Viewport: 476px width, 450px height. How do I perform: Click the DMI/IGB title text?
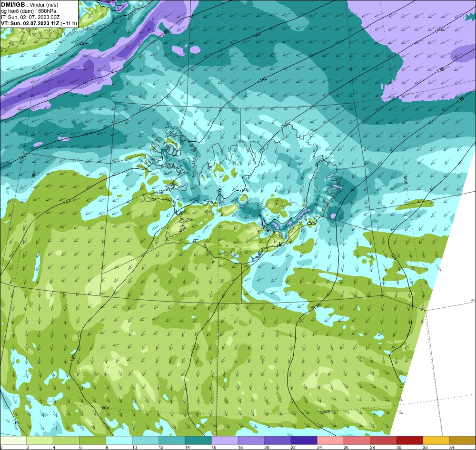tap(13, 5)
